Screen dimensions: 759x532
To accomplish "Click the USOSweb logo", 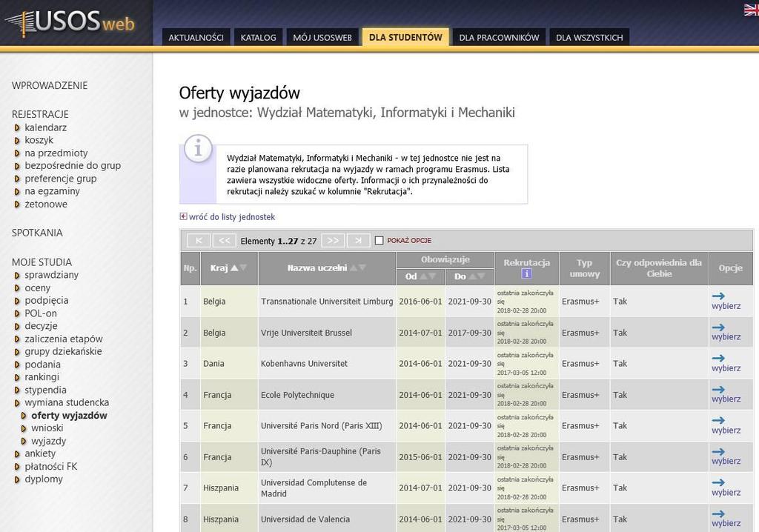I will tap(70, 23).
